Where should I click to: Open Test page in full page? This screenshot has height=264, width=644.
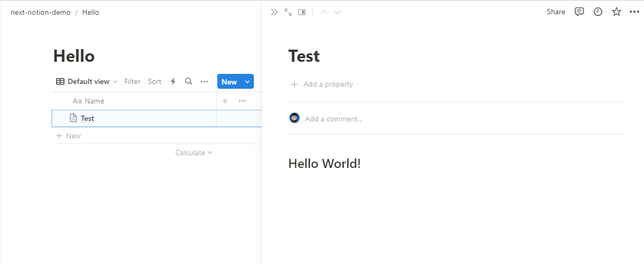click(288, 12)
